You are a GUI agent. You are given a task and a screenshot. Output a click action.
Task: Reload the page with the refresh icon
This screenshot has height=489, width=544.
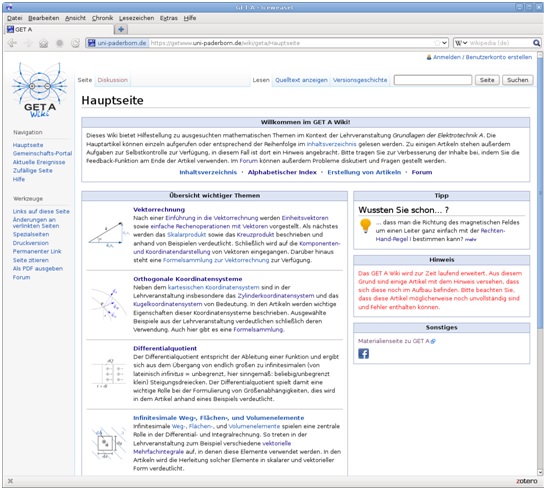click(75, 43)
